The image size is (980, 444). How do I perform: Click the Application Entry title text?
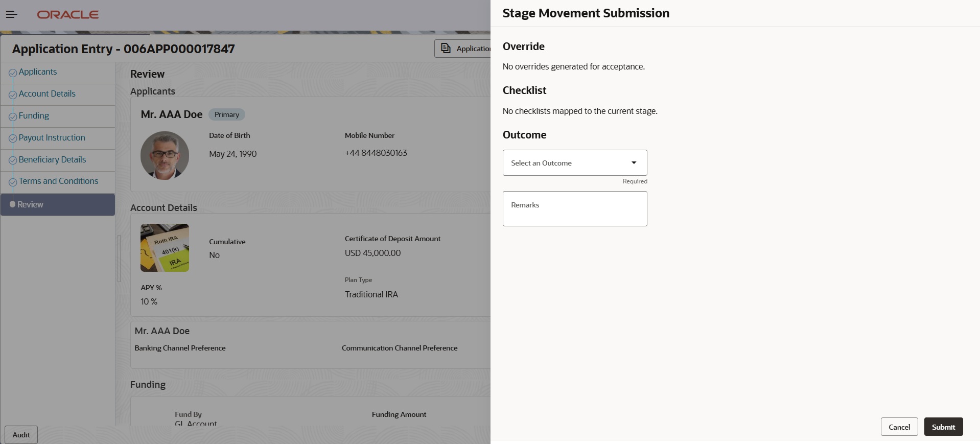coord(124,49)
